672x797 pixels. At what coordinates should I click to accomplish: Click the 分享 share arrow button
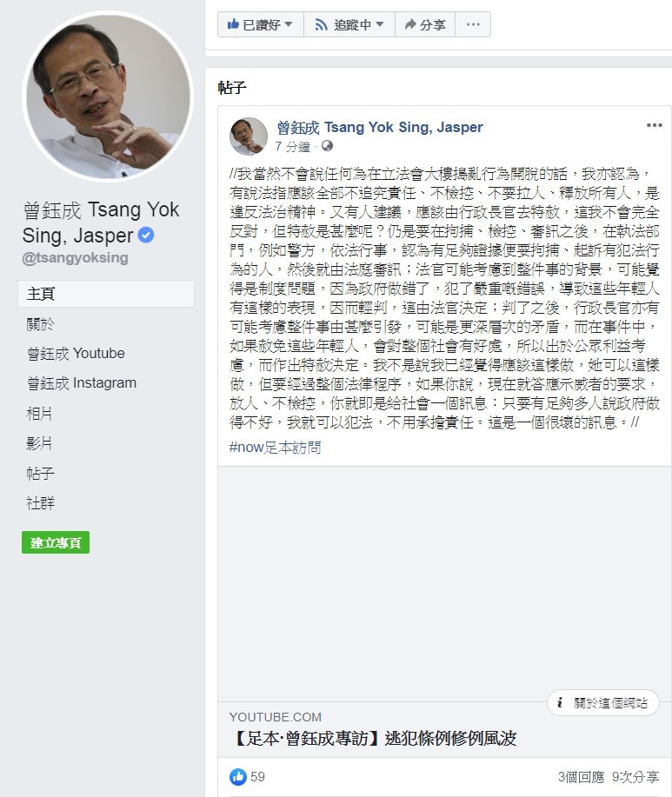[x=425, y=24]
